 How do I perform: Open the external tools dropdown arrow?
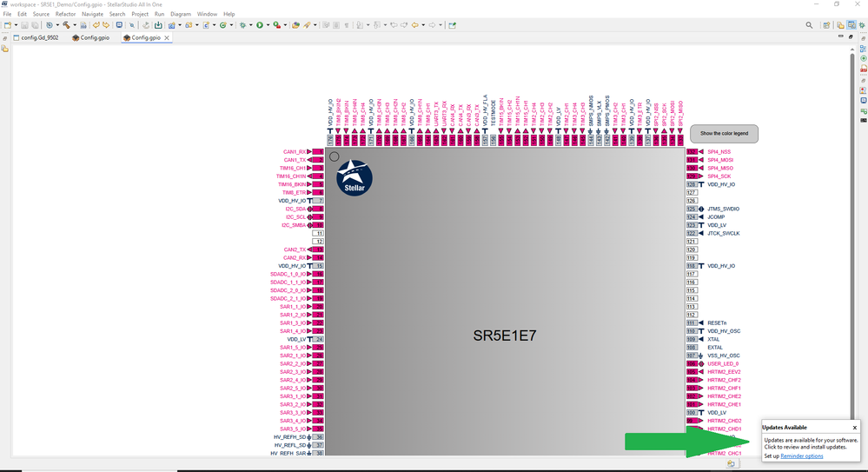[x=285, y=25]
